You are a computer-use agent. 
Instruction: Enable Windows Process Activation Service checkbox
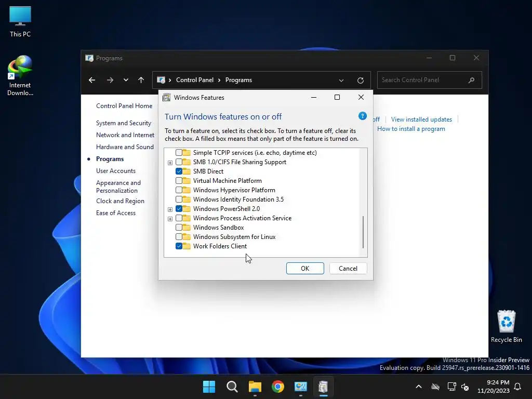[x=179, y=218]
